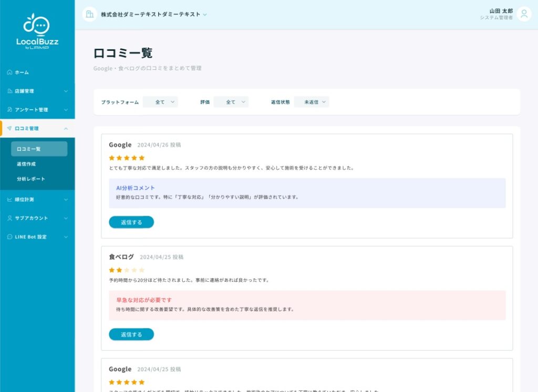This screenshot has height=392, width=538.
Task: Click the AI分析コメント heading
Action: pyautogui.click(x=136, y=188)
